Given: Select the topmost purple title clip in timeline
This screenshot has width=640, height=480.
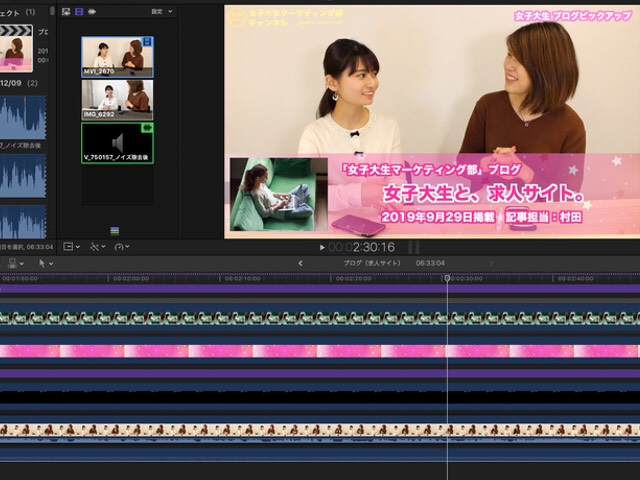Looking at the screenshot, I should click(x=320, y=289).
